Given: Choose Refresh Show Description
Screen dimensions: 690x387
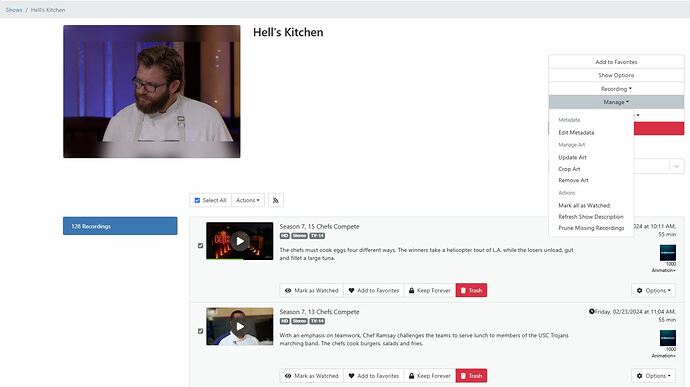Looking at the screenshot, I should 591,217.
